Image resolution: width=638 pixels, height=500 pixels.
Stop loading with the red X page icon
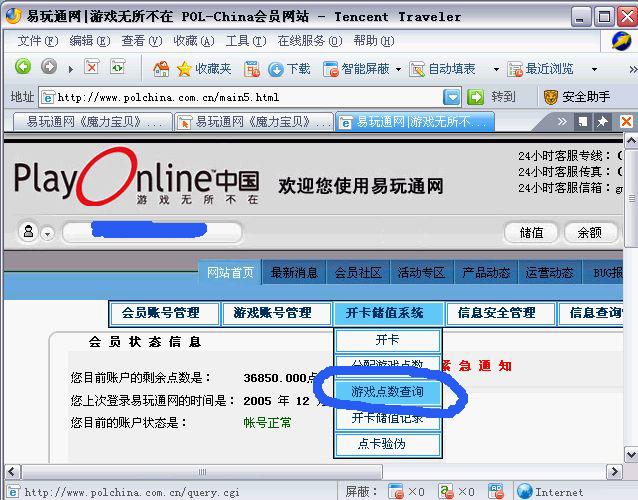tap(92, 67)
